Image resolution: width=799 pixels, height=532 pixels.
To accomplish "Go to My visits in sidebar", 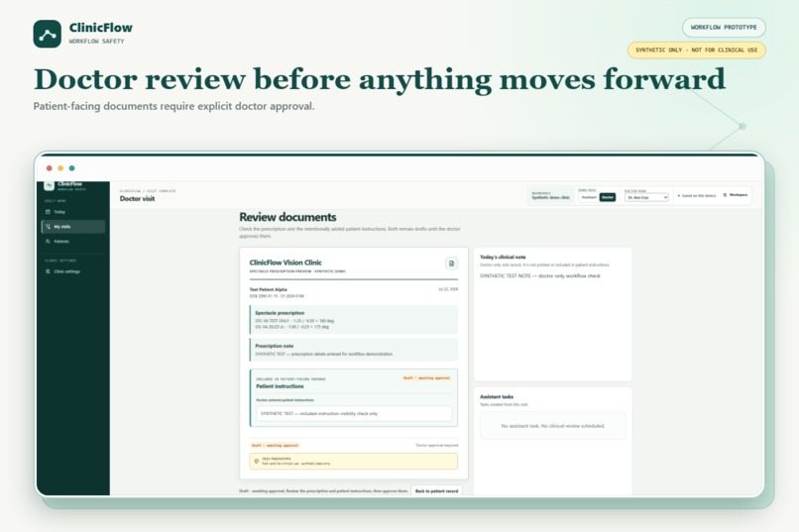I will pos(73,227).
